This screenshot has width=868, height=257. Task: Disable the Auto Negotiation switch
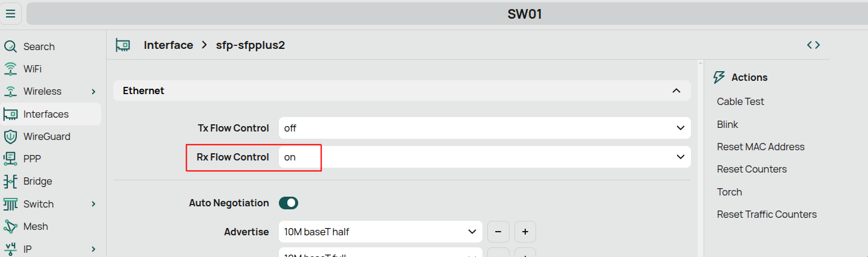coord(289,203)
